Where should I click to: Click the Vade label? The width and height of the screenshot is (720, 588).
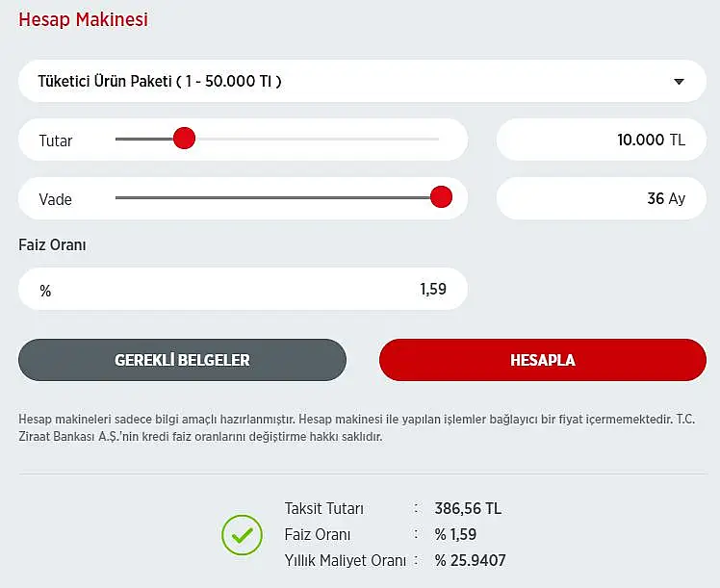pyautogui.click(x=56, y=199)
